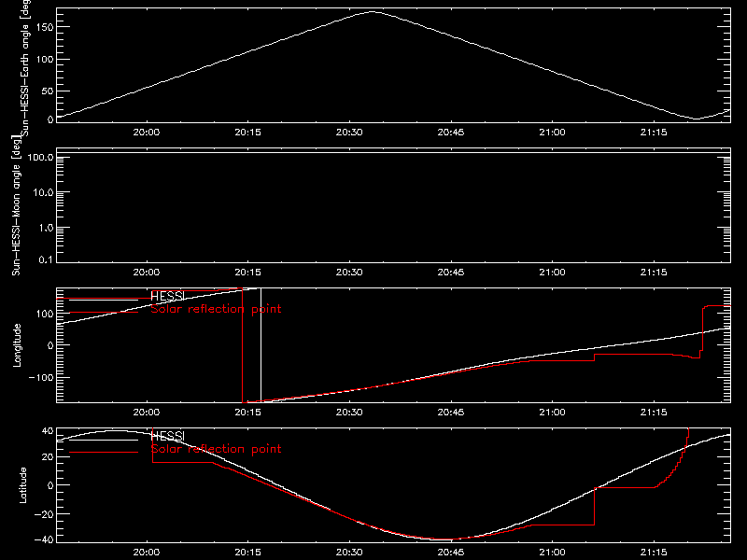Click the Latitude axis label
The height and width of the screenshot is (560, 747).
(x=22, y=485)
